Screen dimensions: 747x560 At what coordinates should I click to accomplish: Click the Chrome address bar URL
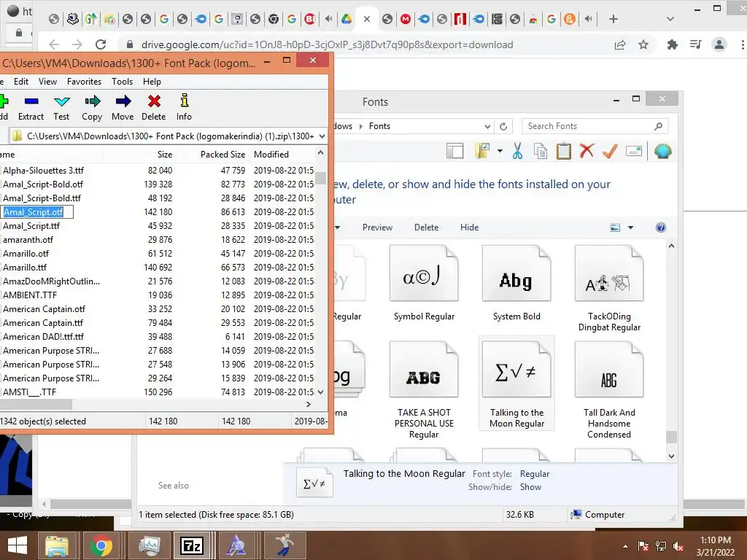[x=328, y=44]
